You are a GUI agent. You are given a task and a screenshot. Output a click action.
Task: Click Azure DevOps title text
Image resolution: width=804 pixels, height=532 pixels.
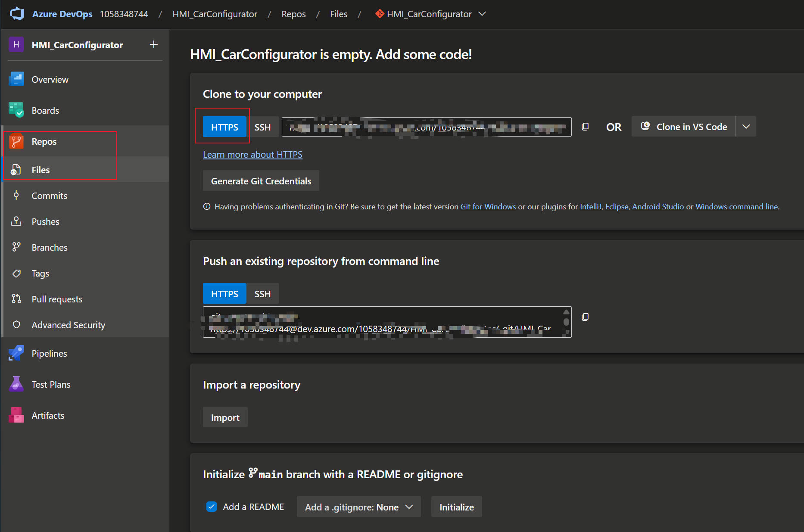coord(62,14)
